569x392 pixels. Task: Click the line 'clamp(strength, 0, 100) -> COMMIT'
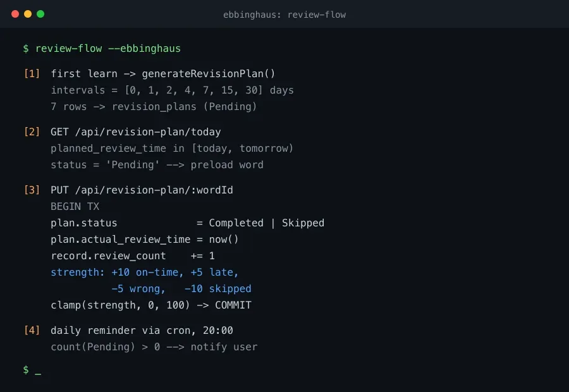point(151,305)
